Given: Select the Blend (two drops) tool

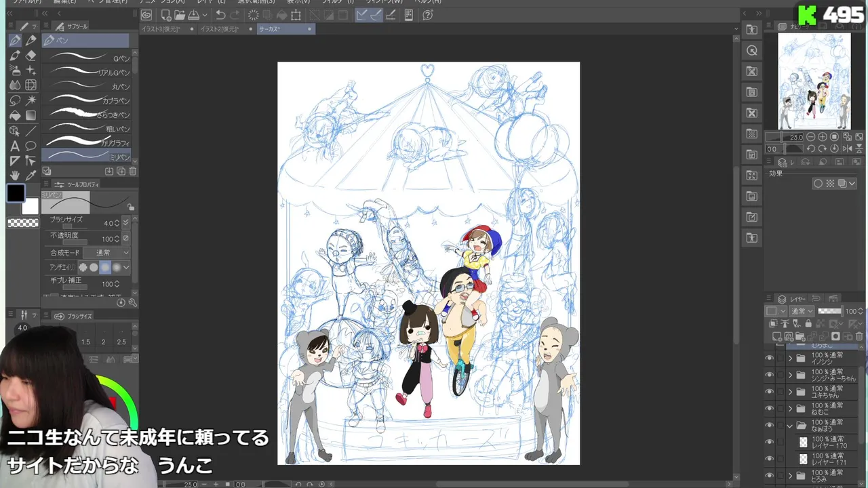Looking at the screenshot, I should coord(15,85).
